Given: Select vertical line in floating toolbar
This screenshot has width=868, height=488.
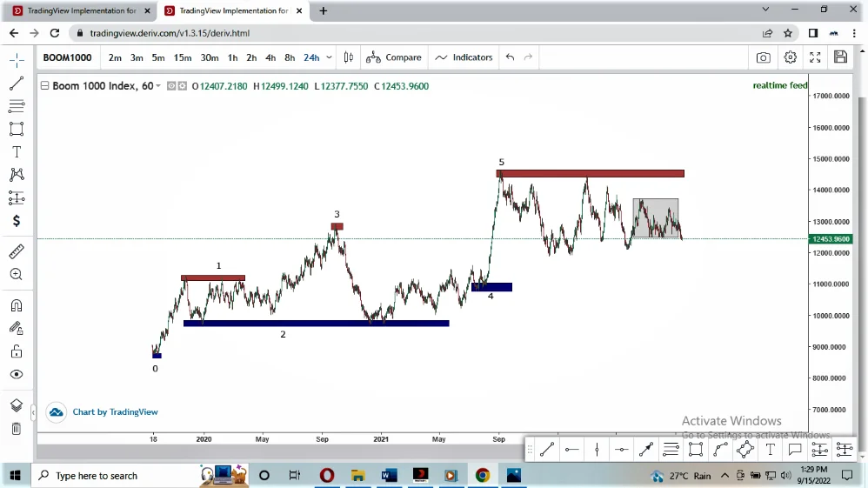Looking at the screenshot, I should tap(597, 450).
